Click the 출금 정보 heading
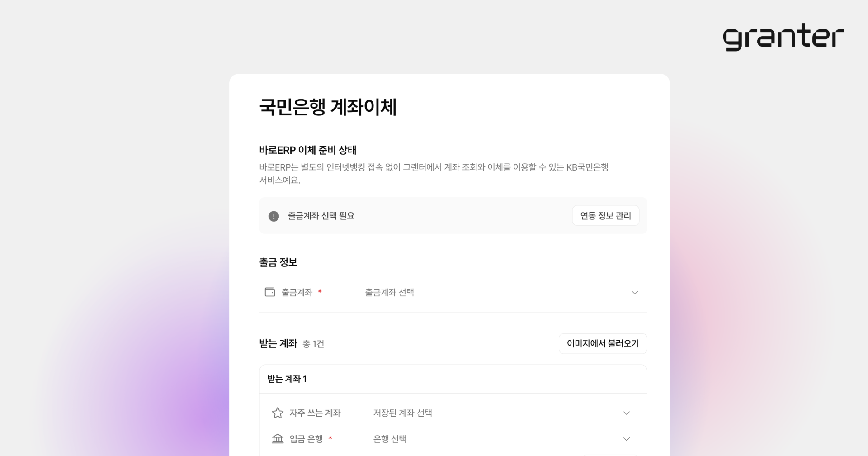The width and height of the screenshot is (868, 456). pyautogui.click(x=278, y=262)
